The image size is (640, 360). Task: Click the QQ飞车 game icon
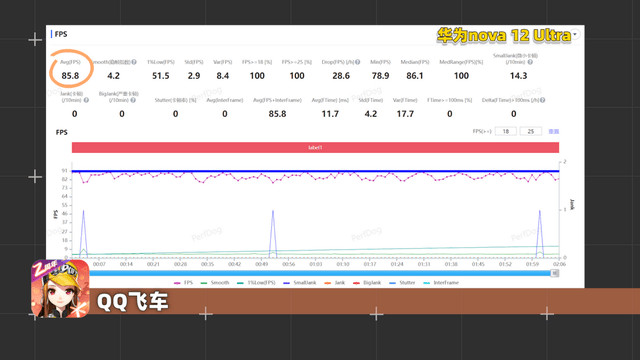click(x=60, y=289)
